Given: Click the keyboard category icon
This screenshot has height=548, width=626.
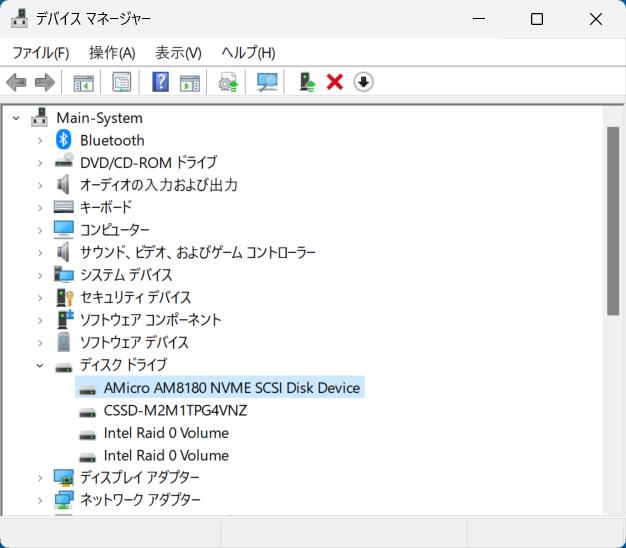Looking at the screenshot, I should coord(64,207).
